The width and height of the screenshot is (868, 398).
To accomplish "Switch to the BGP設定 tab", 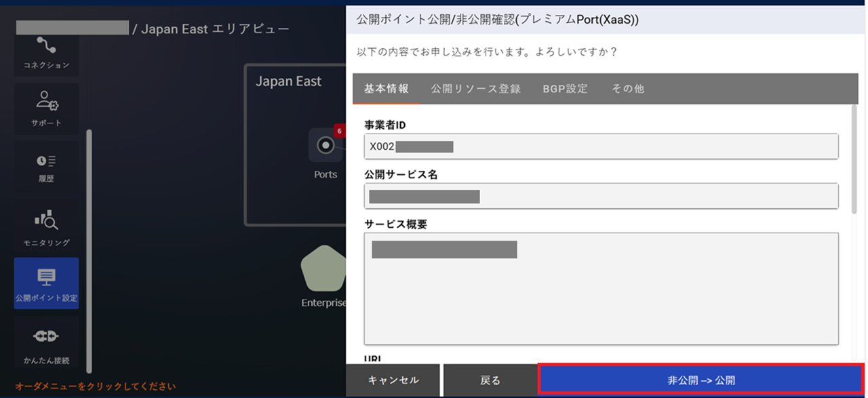I will click(x=565, y=88).
